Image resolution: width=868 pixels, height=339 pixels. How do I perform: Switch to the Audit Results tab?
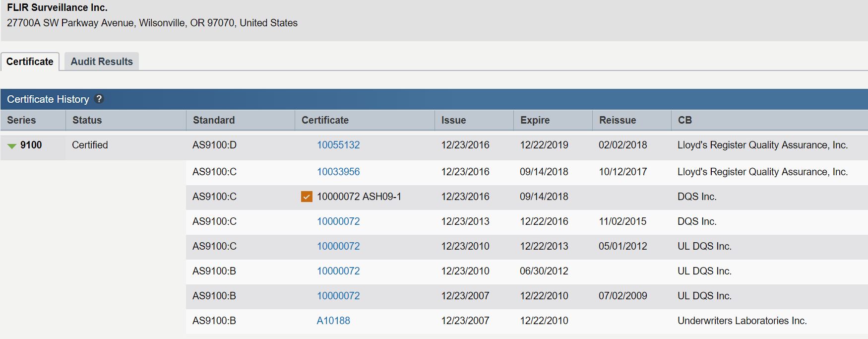click(102, 62)
